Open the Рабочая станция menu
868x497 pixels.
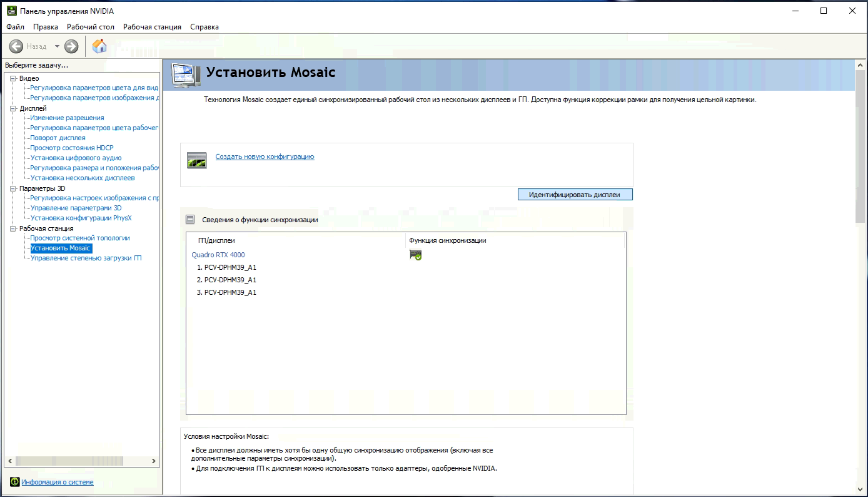click(x=152, y=27)
